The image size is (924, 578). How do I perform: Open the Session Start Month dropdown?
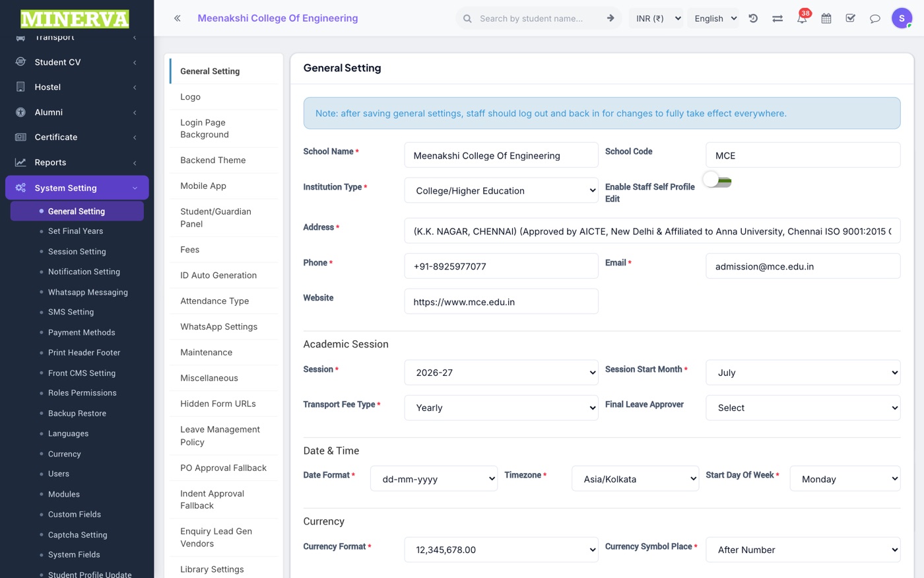(x=803, y=373)
